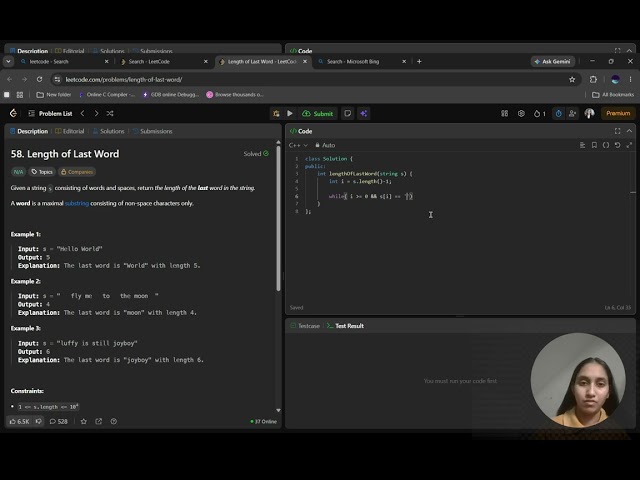
Task: Open the Online C Compiler bookmark
Action: (x=106, y=95)
